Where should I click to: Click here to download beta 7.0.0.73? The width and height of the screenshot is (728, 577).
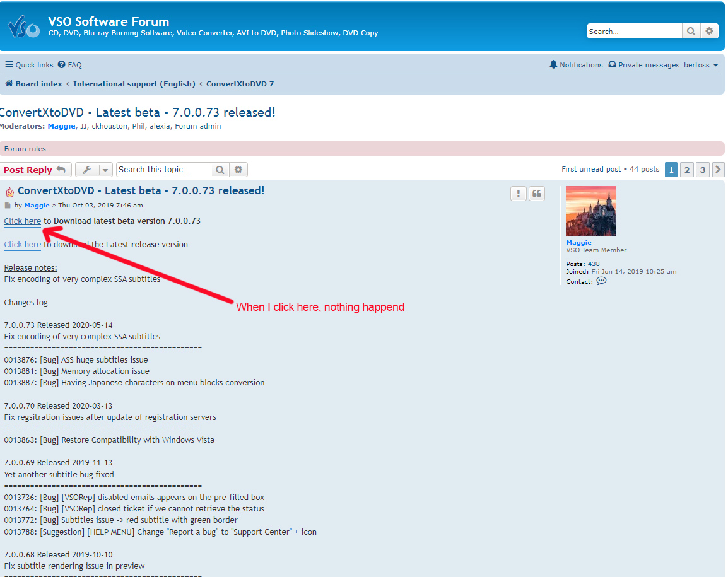click(23, 221)
